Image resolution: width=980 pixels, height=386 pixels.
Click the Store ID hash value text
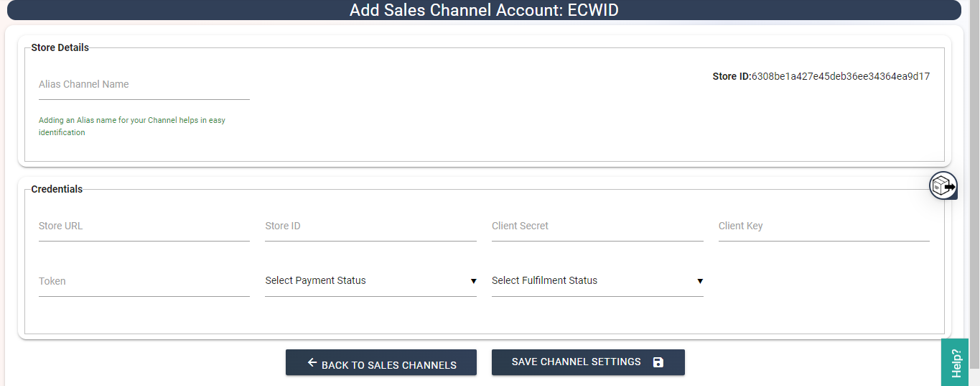pos(841,76)
